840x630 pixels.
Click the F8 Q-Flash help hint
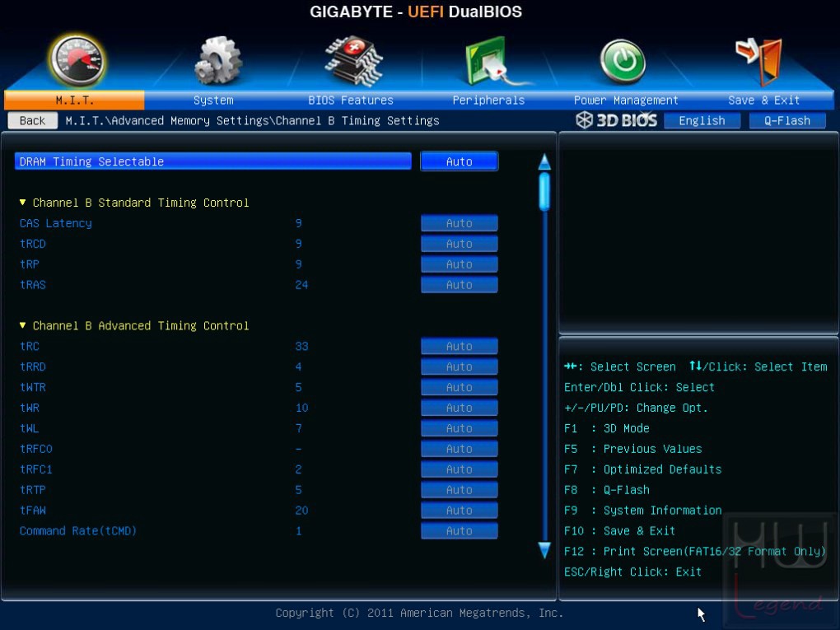(606, 490)
